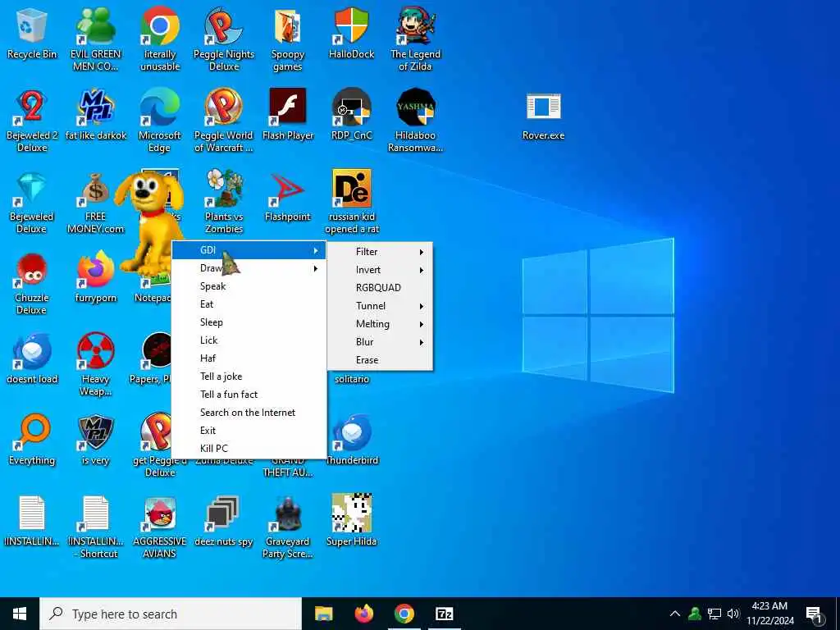Select the HalloDock shield icon
This screenshot has width=840, height=630.
[351, 27]
